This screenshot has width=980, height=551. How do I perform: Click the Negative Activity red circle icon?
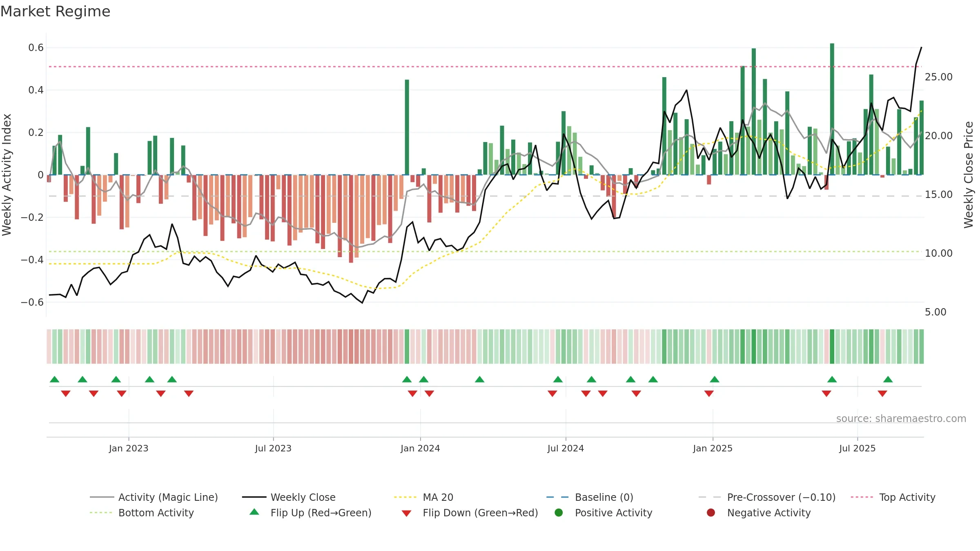711,513
